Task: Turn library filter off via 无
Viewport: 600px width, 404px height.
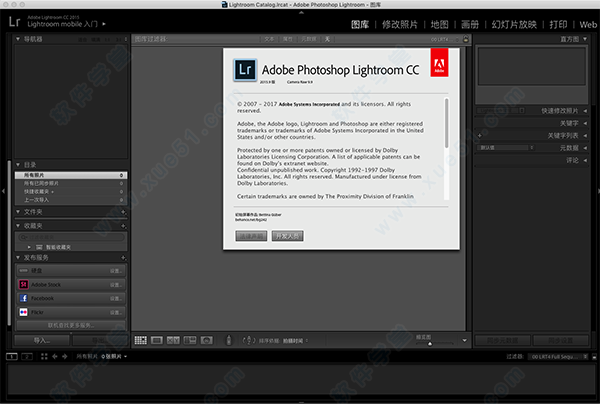Action: tap(327, 39)
